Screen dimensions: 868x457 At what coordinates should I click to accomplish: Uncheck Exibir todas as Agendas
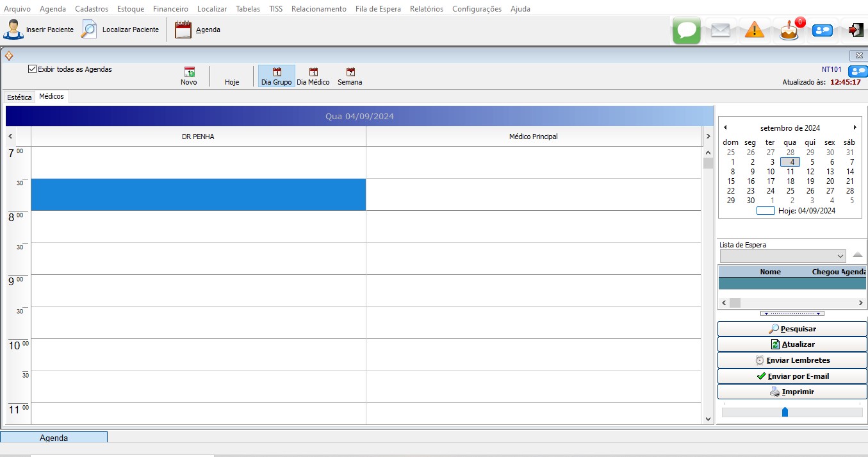click(33, 69)
